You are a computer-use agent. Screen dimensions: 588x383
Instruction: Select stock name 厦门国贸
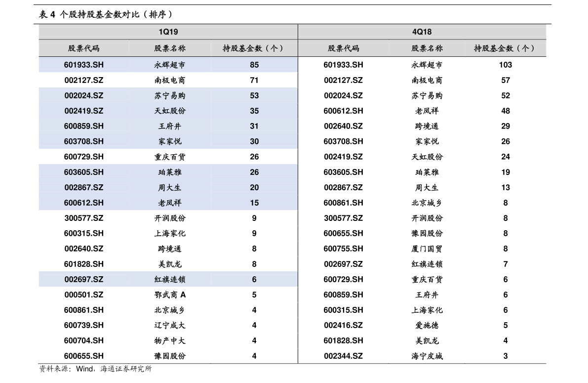point(427,249)
